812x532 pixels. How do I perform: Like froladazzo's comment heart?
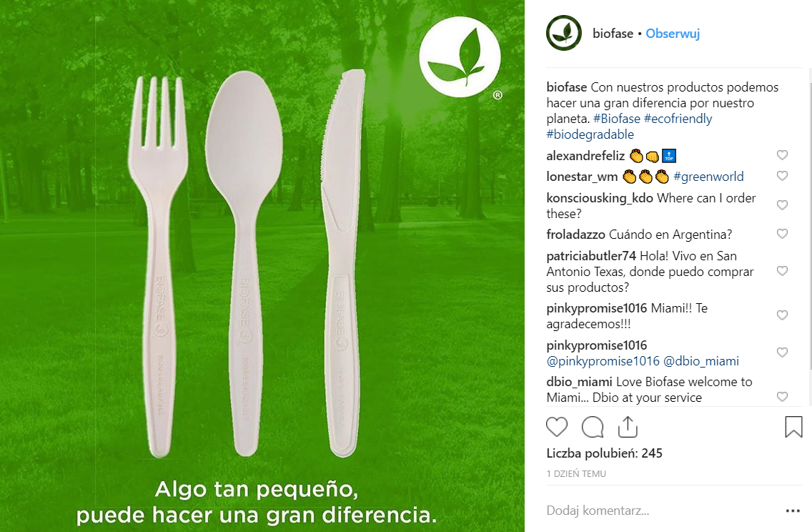pos(782,234)
